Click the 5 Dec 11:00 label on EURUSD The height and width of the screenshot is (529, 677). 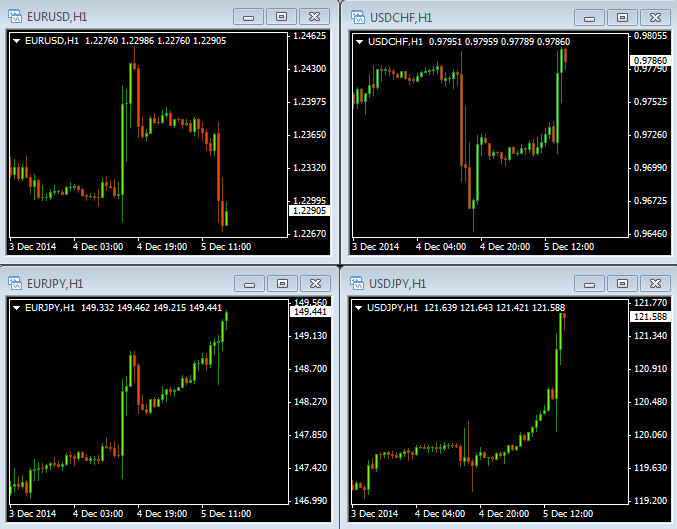coord(226,247)
